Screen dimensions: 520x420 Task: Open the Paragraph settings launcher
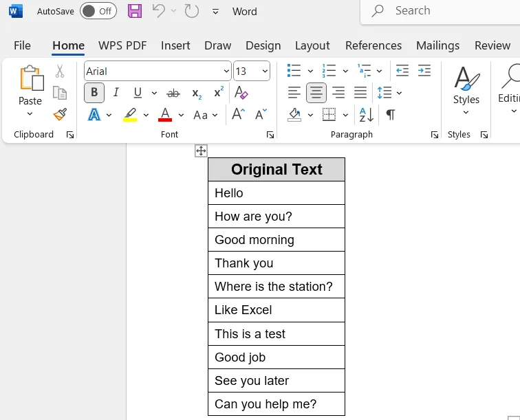435,135
